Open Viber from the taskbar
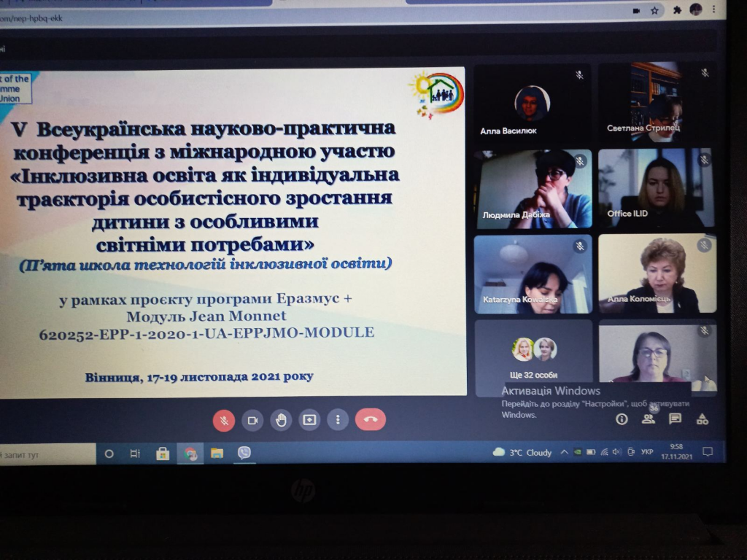 (244, 453)
